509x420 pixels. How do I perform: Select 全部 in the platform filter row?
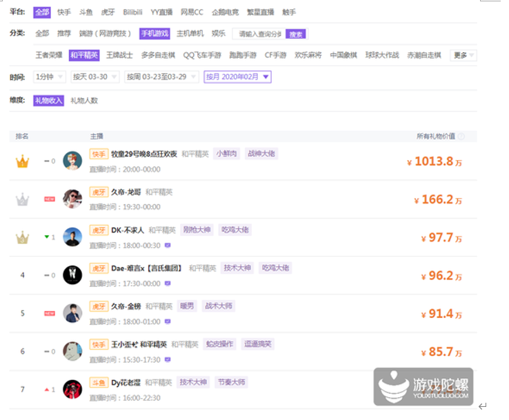tap(42, 12)
